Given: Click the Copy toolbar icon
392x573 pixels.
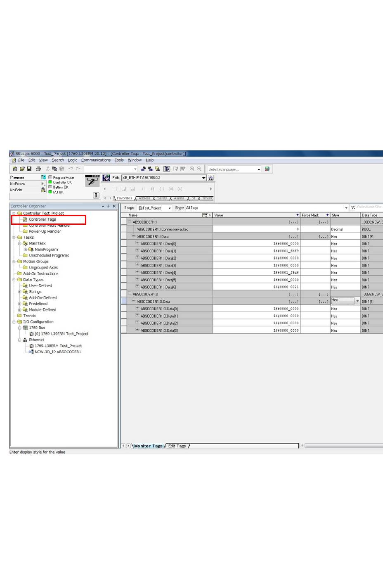Looking at the screenshot, I should pos(54,169).
